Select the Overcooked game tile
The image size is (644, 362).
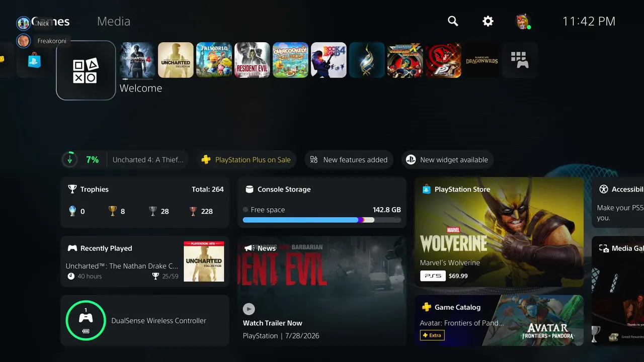click(290, 60)
